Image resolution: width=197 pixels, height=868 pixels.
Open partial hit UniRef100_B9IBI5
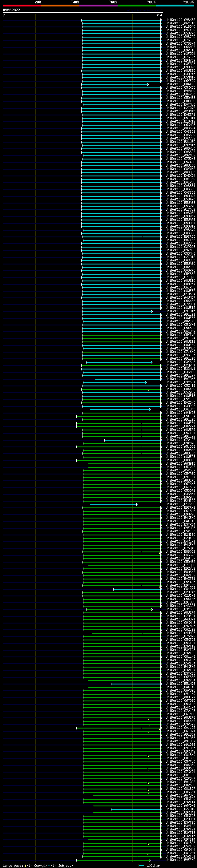coord(180,311)
